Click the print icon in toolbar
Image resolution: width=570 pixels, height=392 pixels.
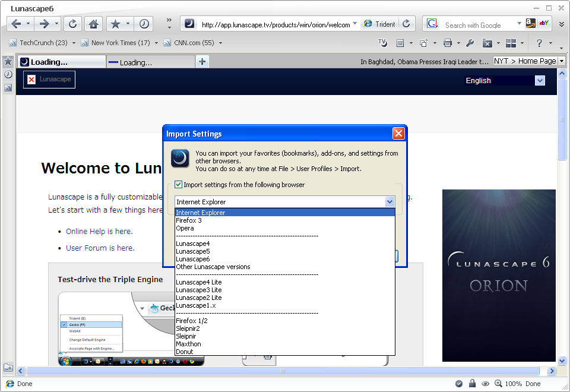pyautogui.click(x=448, y=43)
